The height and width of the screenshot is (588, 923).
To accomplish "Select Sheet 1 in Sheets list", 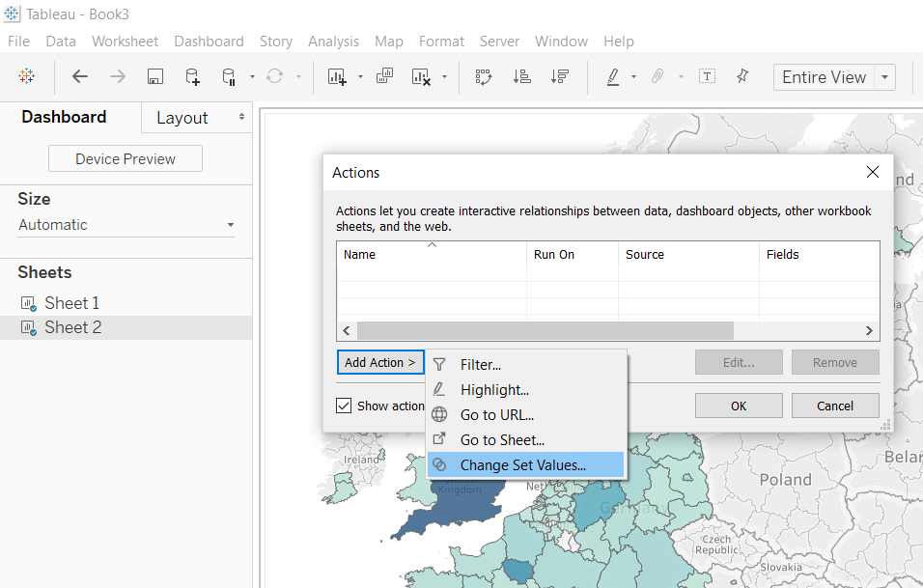I will click(71, 303).
